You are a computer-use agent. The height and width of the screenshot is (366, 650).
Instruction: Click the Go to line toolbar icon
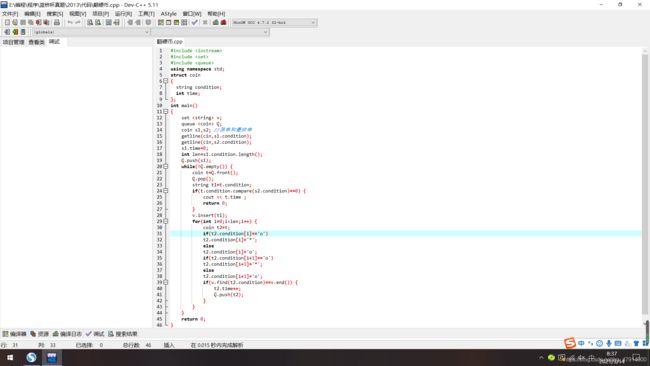pyautogui.click(x=116, y=22)
